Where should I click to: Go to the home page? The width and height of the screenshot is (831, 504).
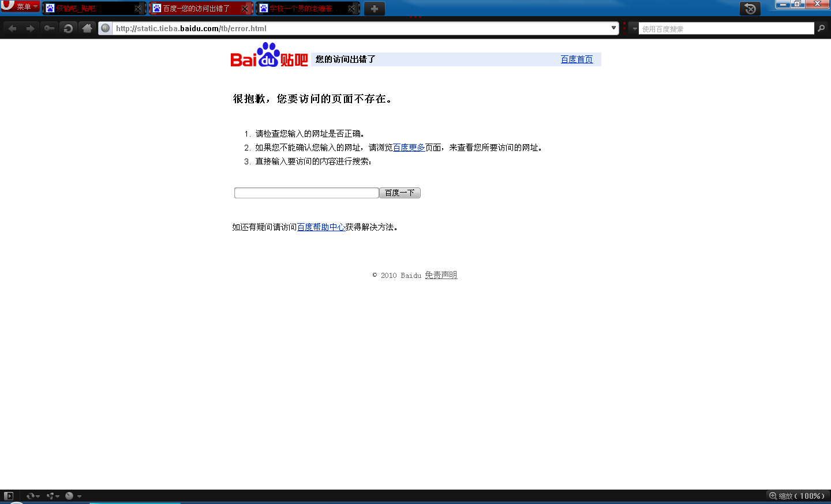pos(87,28)
